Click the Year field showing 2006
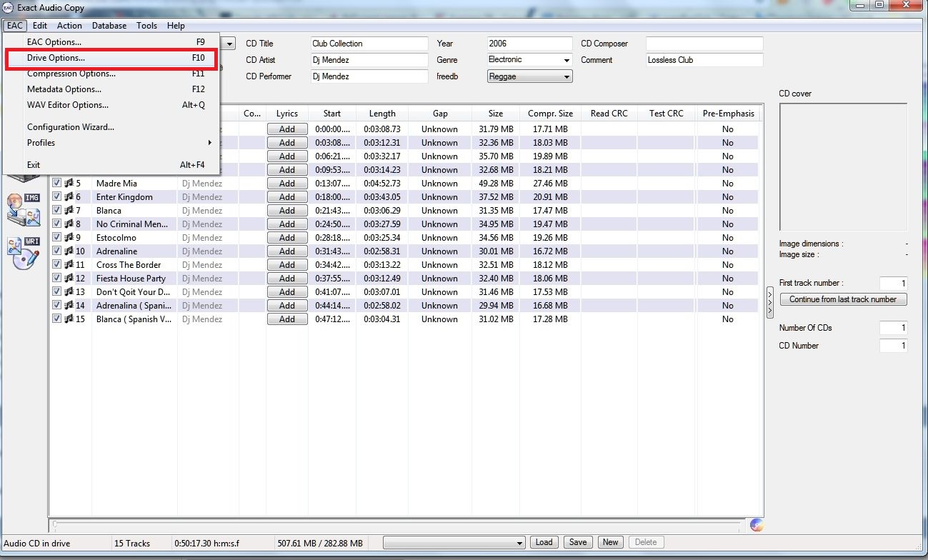Viewport: 928px width, 560px height. 530,44
